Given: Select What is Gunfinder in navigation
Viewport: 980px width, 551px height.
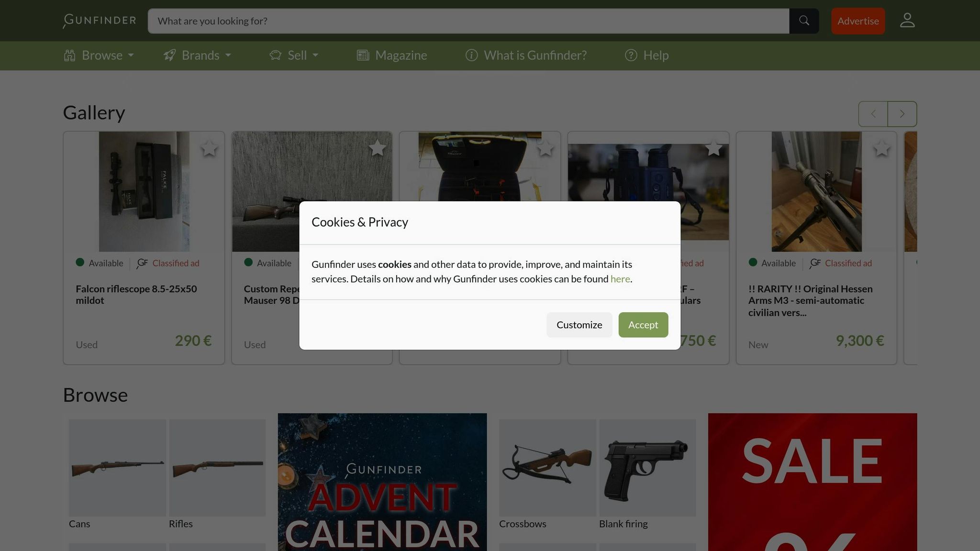Looking at the screenshot, I should pos(535,55).
